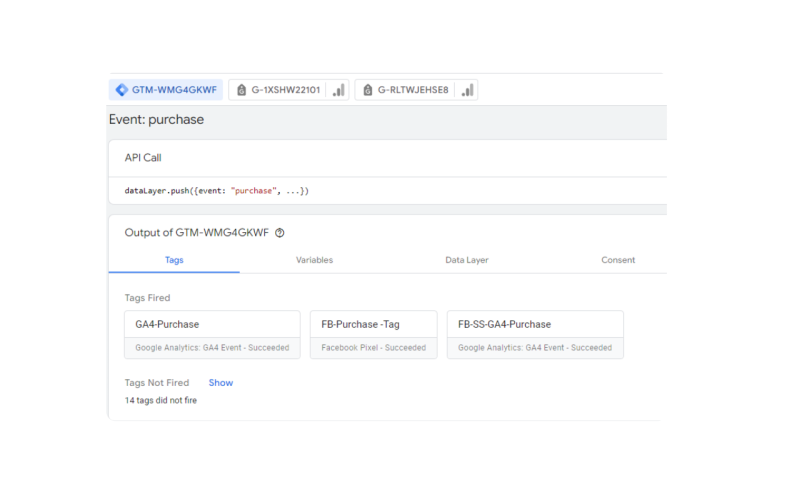Viewport: 800px width, 481px height.
Task: Click the GTM diamond icon in container chip
Action: [x=121, y=90]
